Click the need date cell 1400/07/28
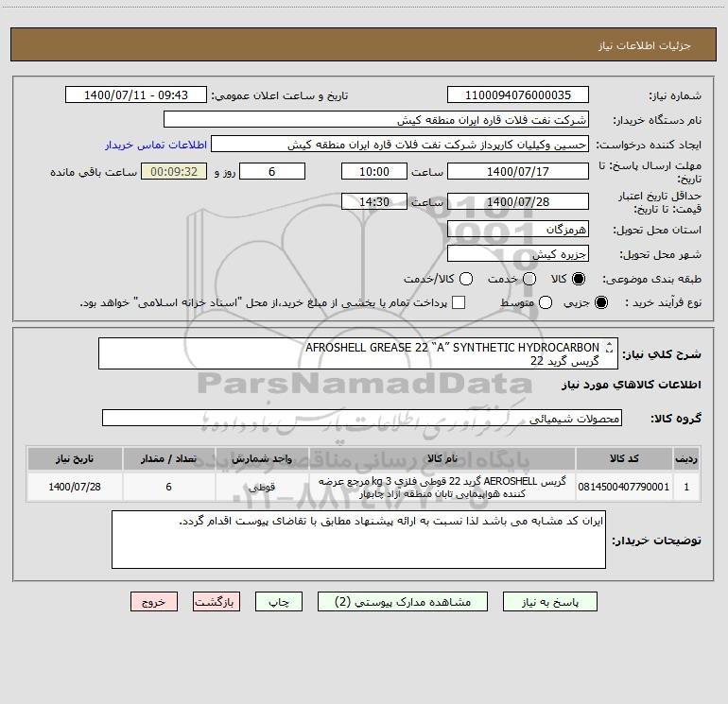 click(75, 487)
